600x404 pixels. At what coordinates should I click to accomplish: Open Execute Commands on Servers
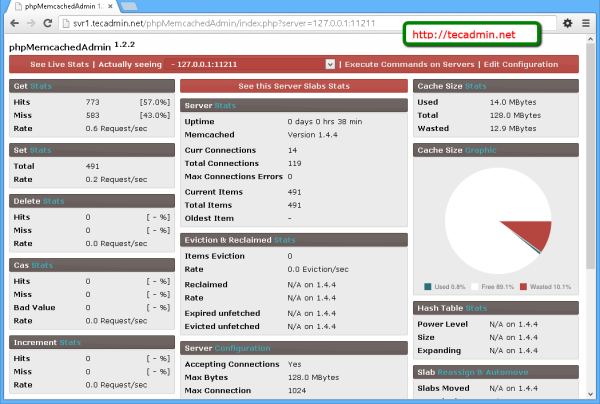(410, 64)
